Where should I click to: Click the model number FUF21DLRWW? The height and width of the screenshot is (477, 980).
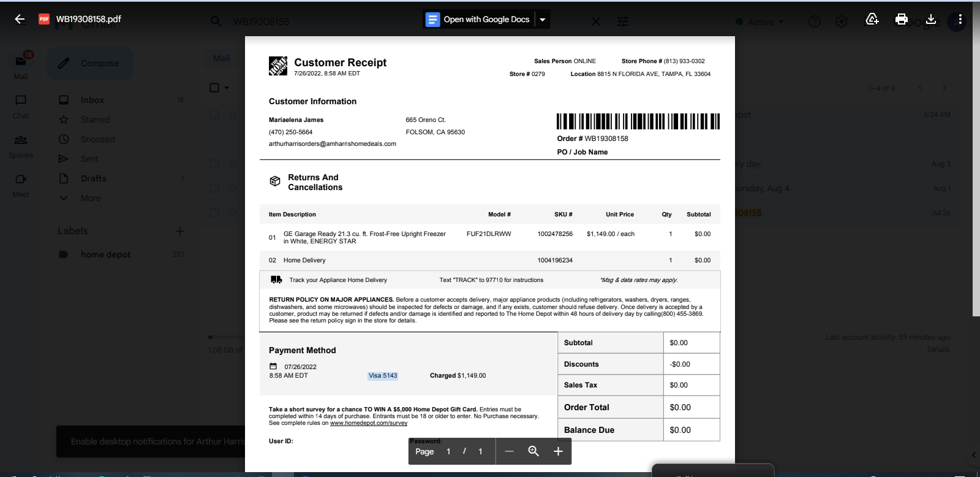(x=489, y=234)
